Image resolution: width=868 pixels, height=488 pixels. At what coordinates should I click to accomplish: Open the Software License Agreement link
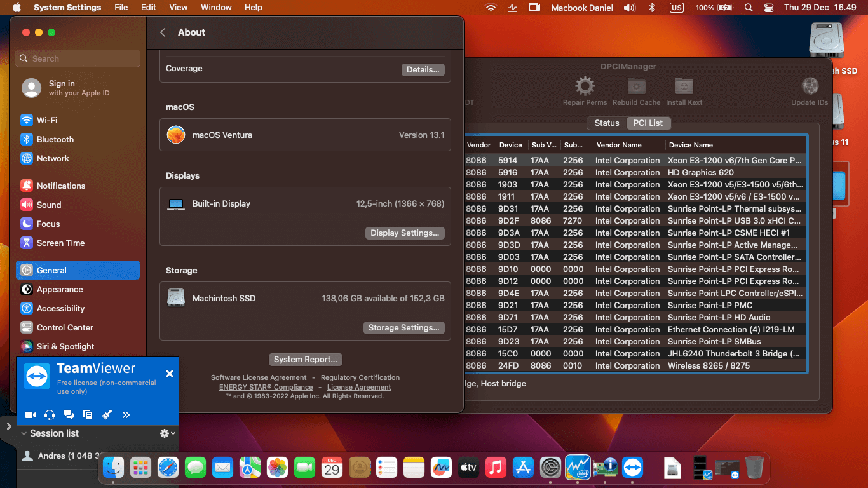click(259, 377)
